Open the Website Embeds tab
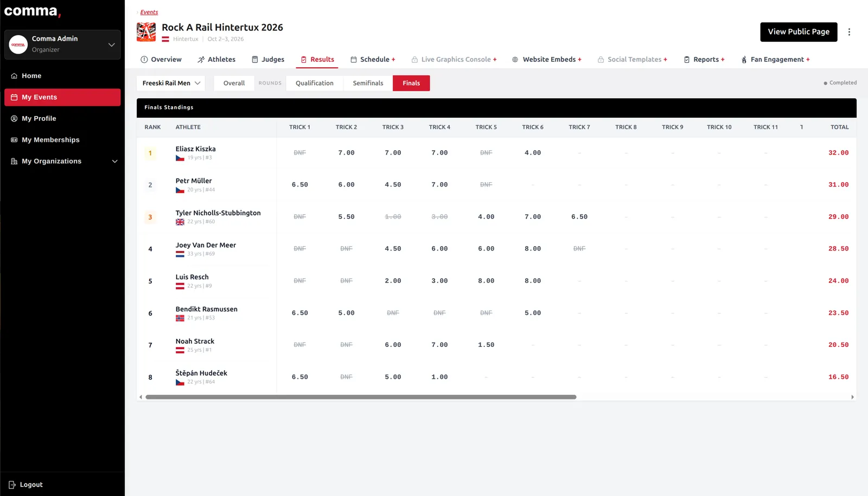 coord(547,60)
